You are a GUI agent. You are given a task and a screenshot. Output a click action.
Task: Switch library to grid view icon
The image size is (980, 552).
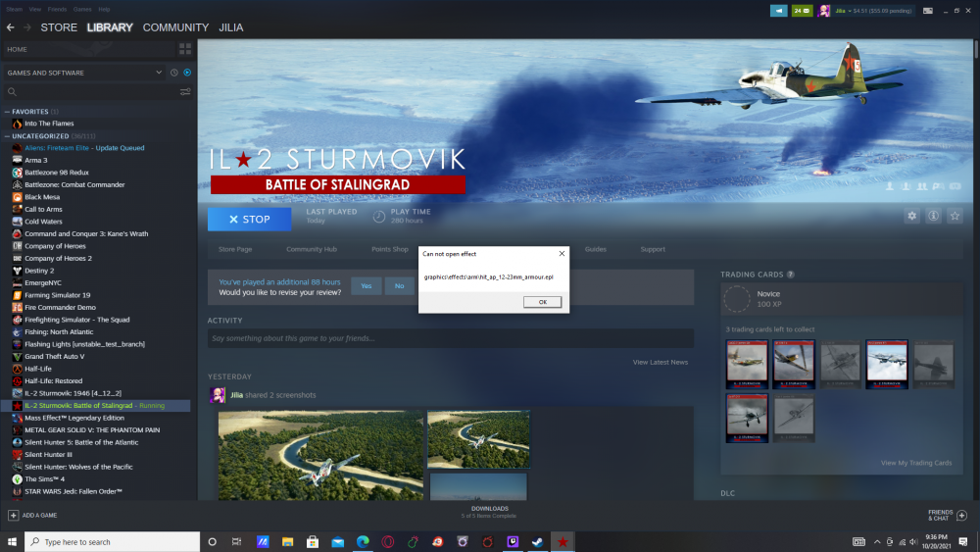(185, 49)
